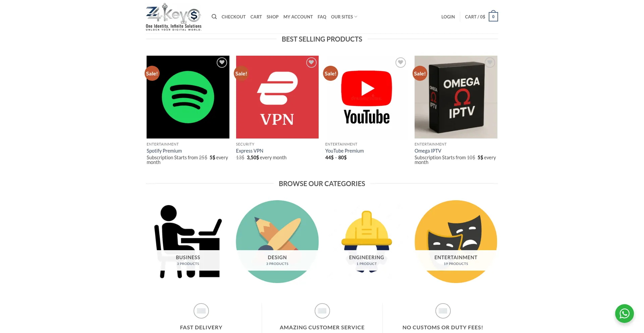This screenshot has width=644, height=333.
Task: Toggle wishlist heart on Express VPN
Action: (x=311, y=63)
